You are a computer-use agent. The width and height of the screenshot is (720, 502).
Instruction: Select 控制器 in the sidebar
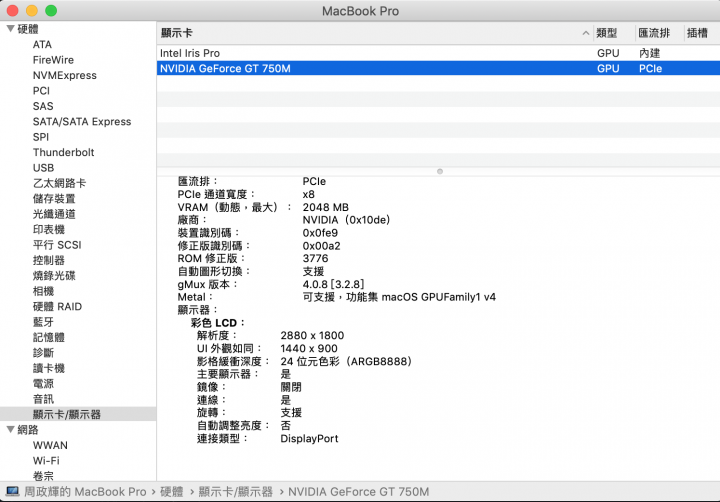[x=49, y=260]
